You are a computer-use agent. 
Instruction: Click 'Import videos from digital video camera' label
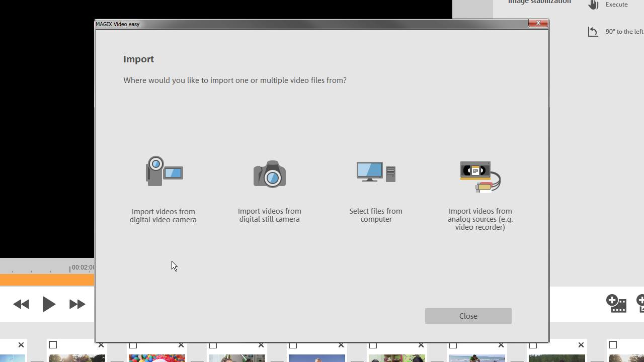pos(163,216)
